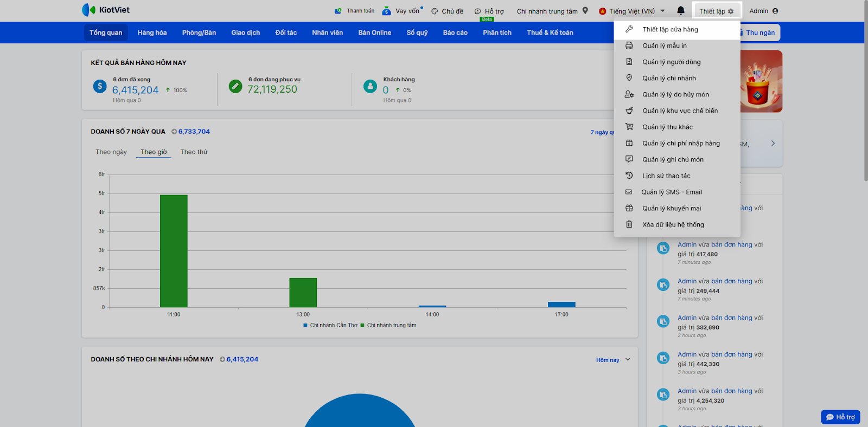Open the Hỗ trợ chat button

(840, 417)
